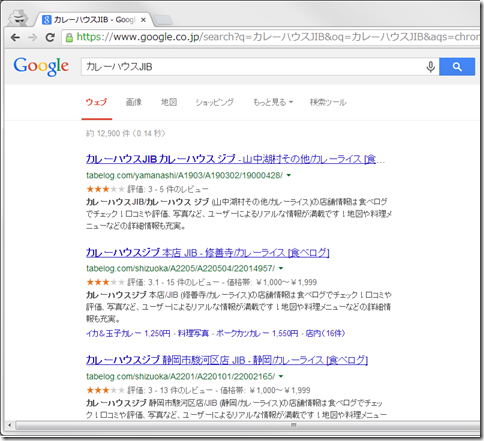Click the browser forward arrow
The width and height of the screenshot is (484, 441).
[x=33, y=37]
